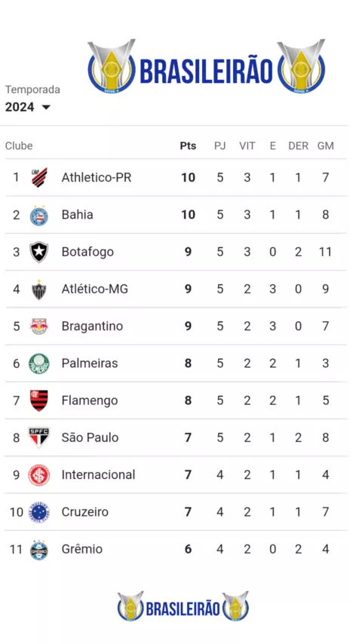Select the GM column header
Viewport: 362px width, 644px height.
(326, 146)
